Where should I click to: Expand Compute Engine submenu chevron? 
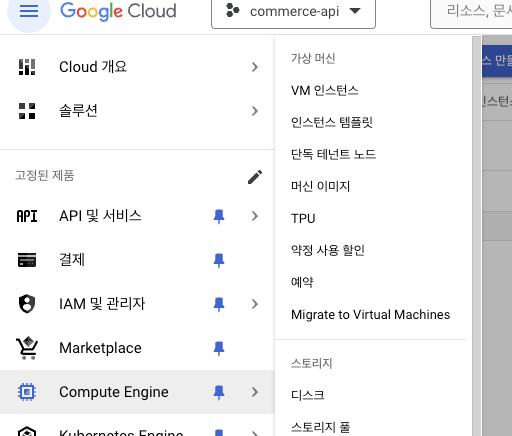(255, 392)
